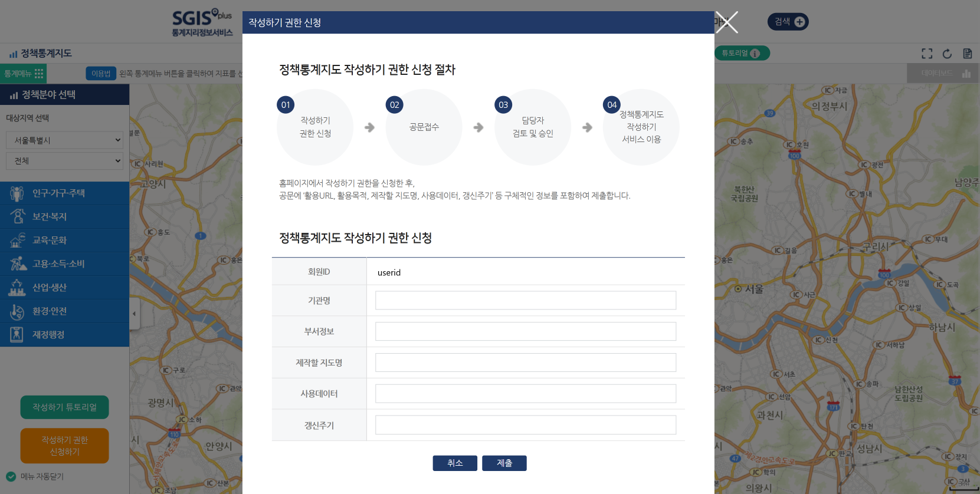This screenshot has width=980, height=494.
Task: Close the 작성하기 권한 신청 dialog
Action: coord(727,22)
